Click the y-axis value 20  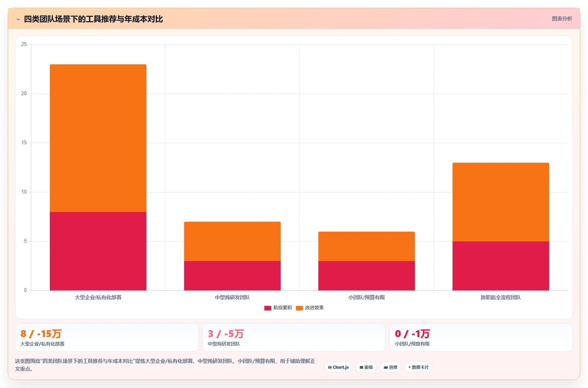(24, 94)
